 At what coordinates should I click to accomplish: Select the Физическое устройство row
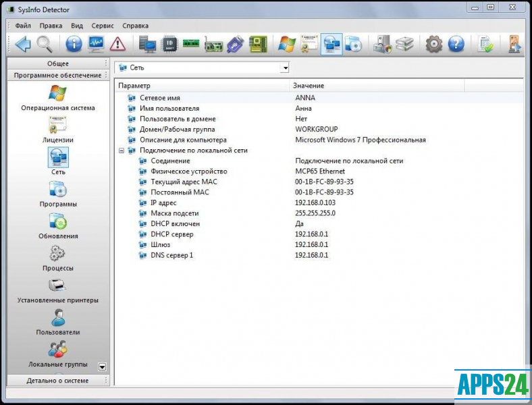319,171
